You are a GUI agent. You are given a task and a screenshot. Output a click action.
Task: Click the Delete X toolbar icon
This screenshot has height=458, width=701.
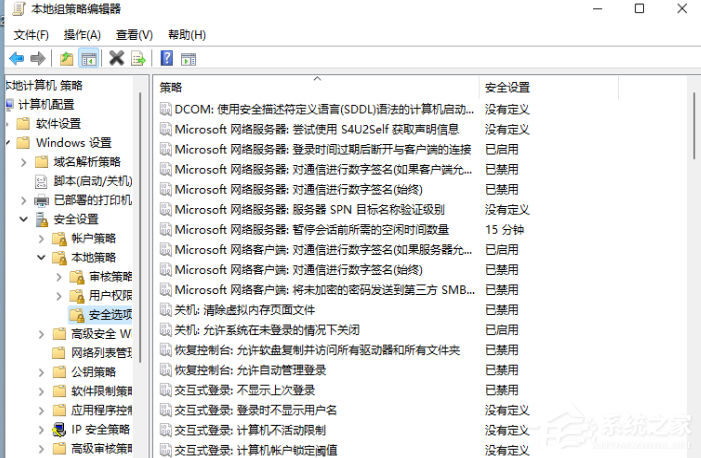click(116, 58)
